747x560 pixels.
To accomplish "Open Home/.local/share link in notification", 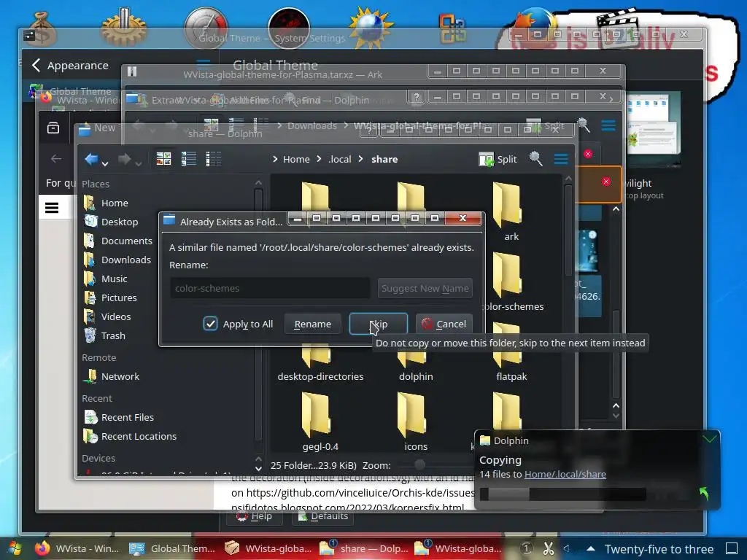I will (x=565, y=474).
